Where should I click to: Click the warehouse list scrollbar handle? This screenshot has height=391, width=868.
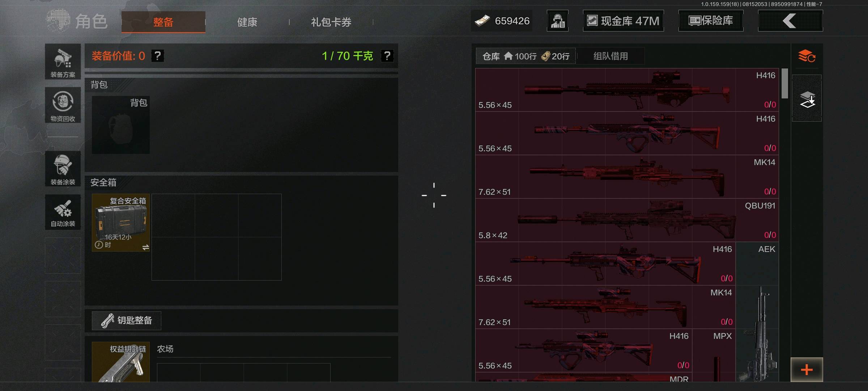[784, 84]
